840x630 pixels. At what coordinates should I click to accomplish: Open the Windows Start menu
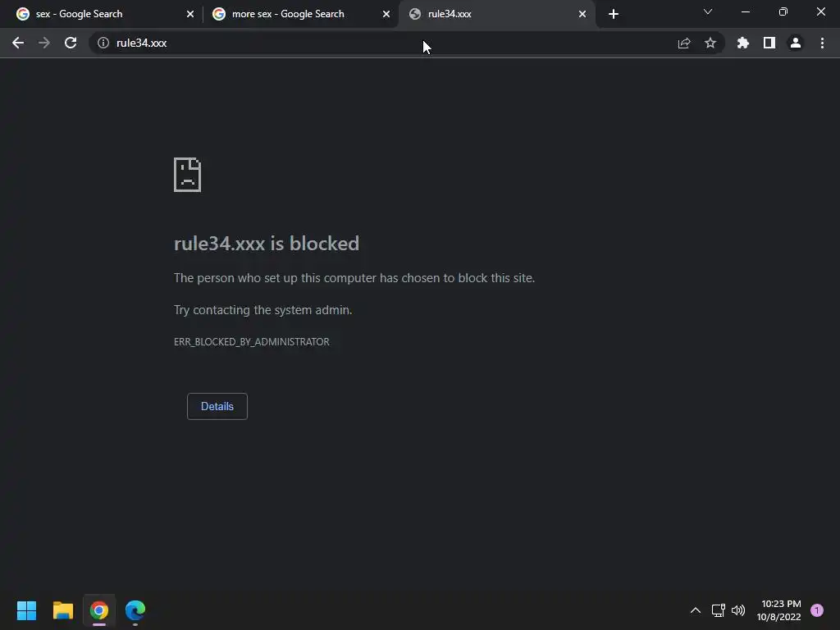(26, 610)
